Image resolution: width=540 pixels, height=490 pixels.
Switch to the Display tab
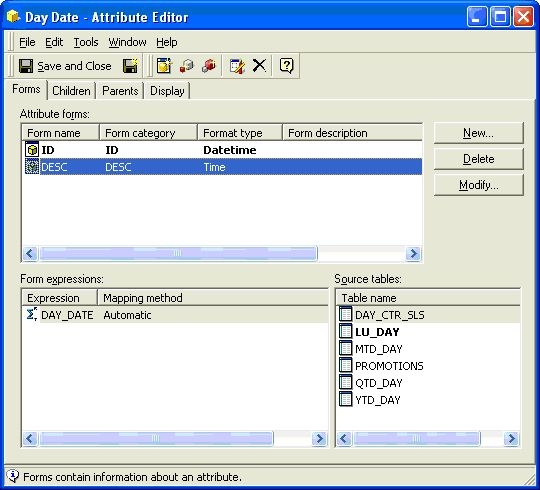[x=167, y=91]
